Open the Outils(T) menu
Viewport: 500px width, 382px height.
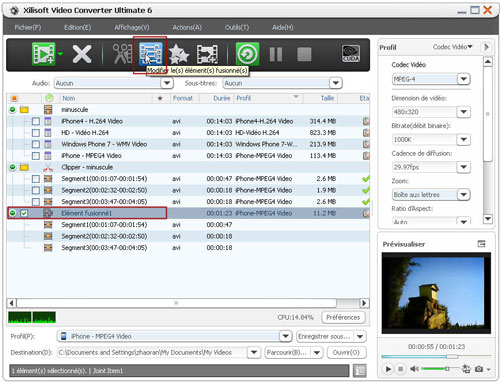click(x=237, y=27)
